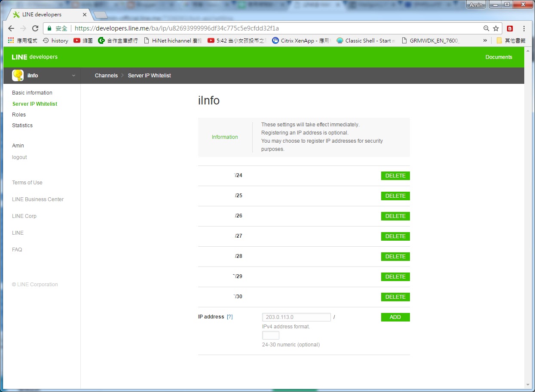Click Server IP Whitelist breadcrumb

click(x=150, y=76)
